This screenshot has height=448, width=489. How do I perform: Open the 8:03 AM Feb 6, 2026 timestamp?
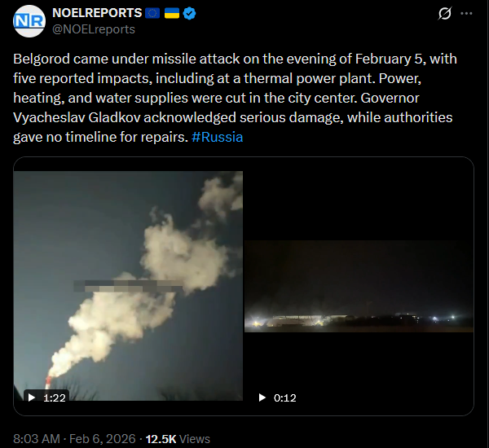click(x=74, y=439)
